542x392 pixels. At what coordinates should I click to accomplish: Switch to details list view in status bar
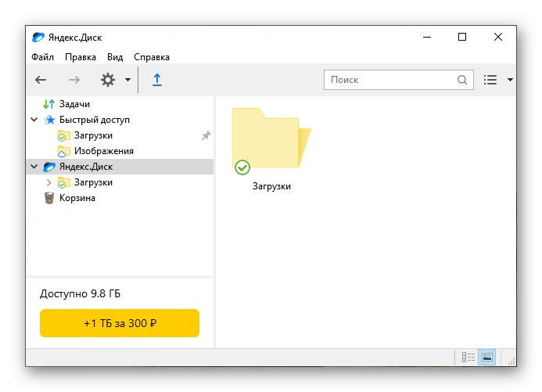point(468,357)
